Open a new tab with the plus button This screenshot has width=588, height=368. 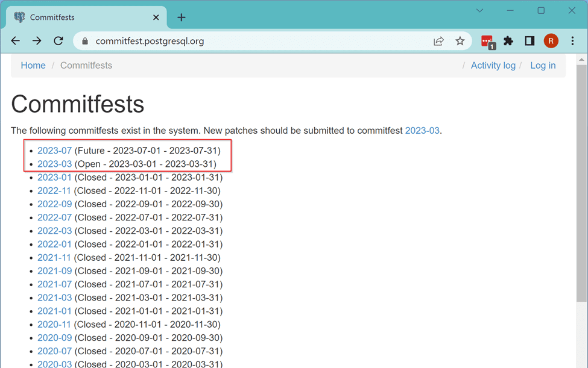[x=181, y=17]
